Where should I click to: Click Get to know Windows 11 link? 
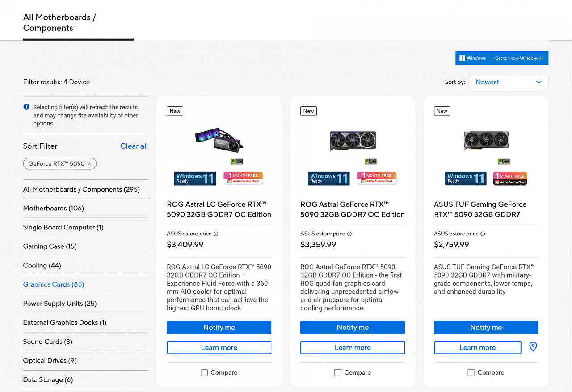click(x=519, y=58)
